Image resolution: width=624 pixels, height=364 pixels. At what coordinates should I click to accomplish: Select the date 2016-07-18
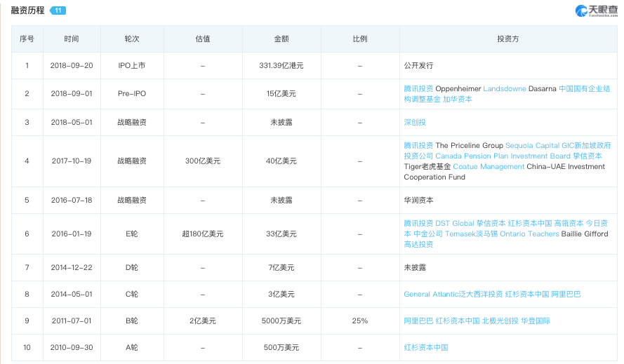[x=72, y=200]
